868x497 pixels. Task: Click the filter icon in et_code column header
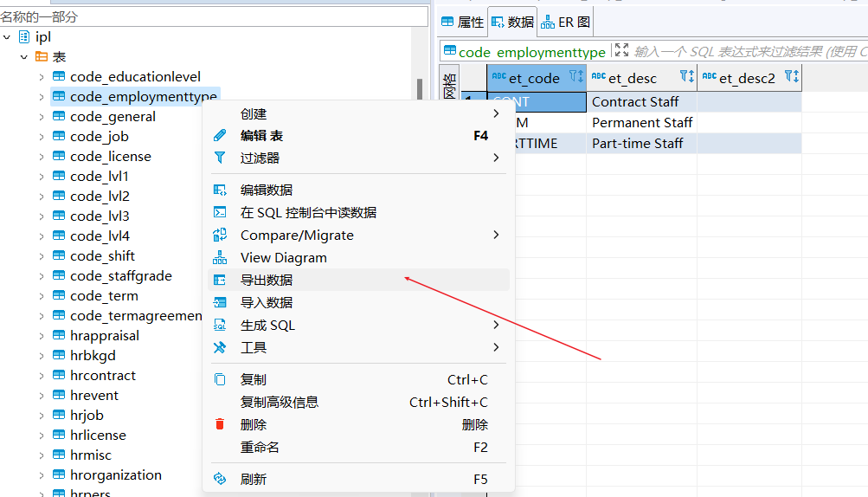pos(575,76)
